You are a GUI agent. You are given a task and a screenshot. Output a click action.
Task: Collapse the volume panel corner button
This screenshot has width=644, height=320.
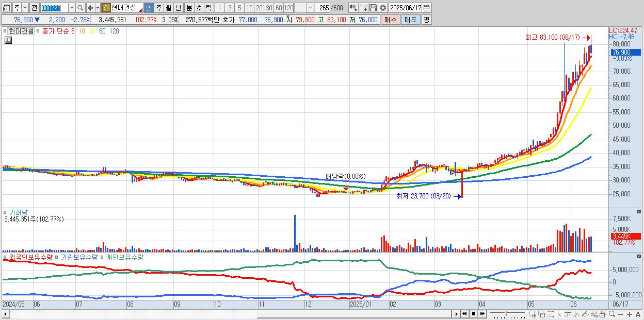(639, 212)
